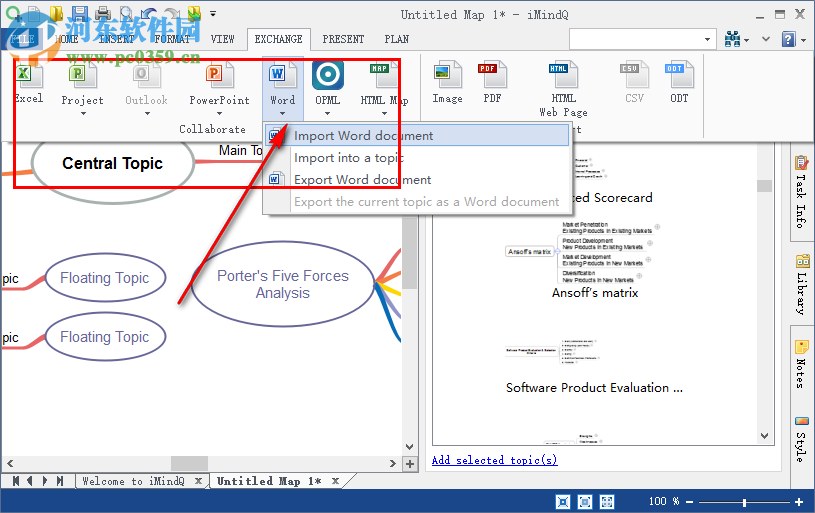This screenshot has height=513, width=815.
Task: Go to the last document tab
Action: pos(60,481)
